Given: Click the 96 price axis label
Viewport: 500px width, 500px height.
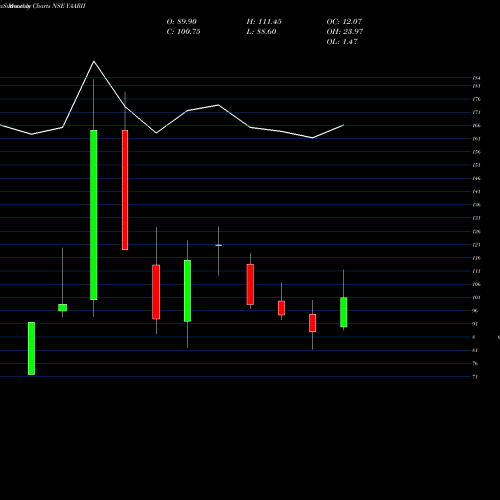Looking at the screenshot, I should tap(475, 311).
